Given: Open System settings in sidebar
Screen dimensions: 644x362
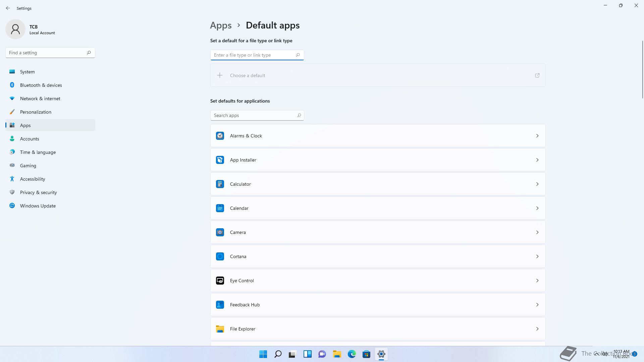Looking at the screenshot, I should 50,72.
